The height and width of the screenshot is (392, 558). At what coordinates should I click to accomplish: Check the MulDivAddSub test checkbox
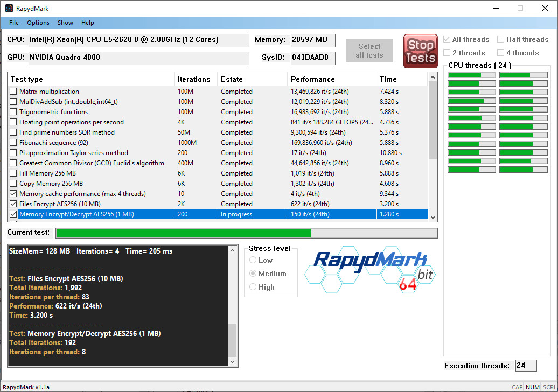[13, 102]
